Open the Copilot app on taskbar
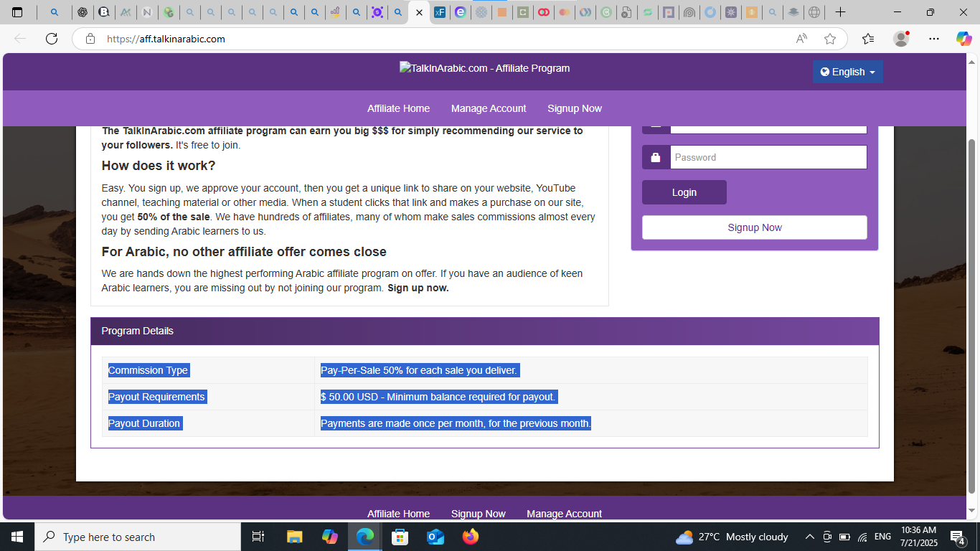The width and height of the screenshot is (980, 551). pos(330,537)
